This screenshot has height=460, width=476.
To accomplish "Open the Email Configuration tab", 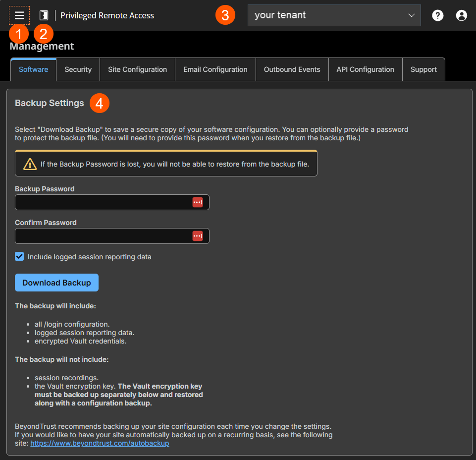I will [215, 69].
